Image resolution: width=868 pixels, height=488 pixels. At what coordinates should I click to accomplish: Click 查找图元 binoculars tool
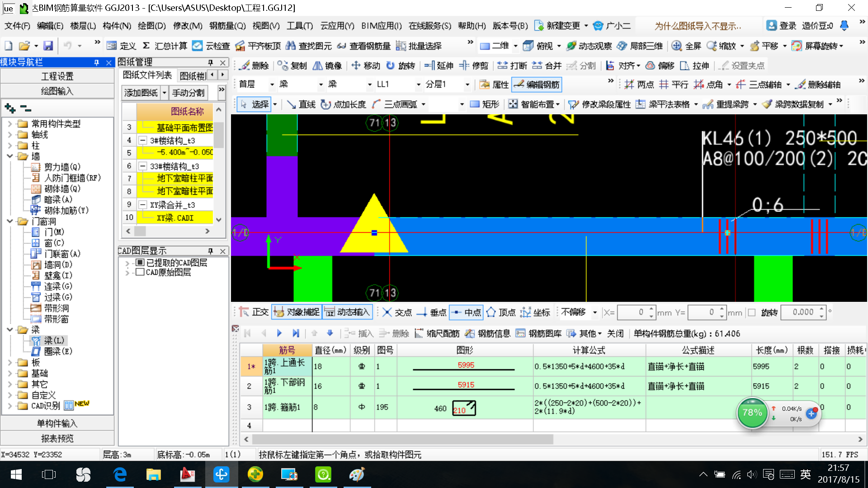click(309, 46)
